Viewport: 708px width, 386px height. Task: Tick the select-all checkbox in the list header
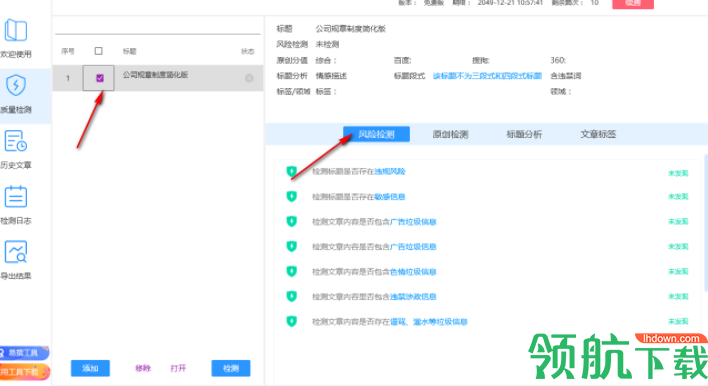[x=98, y=51]
